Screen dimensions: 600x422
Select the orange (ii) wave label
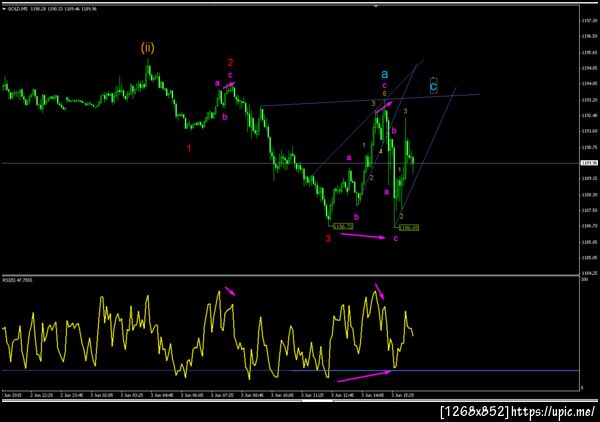coord(148,48)
